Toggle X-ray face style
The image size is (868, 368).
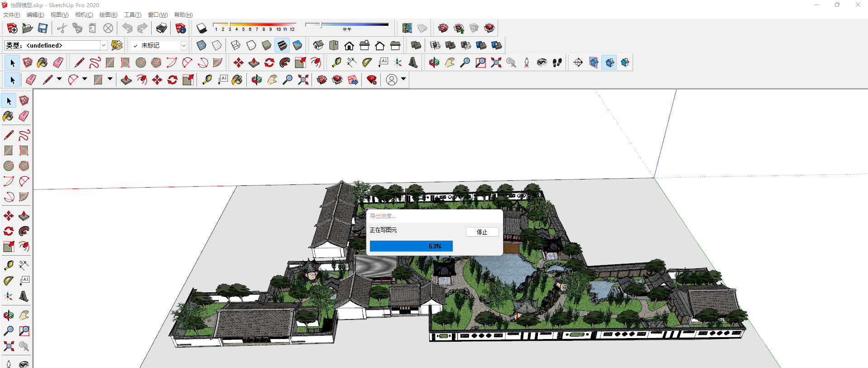coord(201,45)
